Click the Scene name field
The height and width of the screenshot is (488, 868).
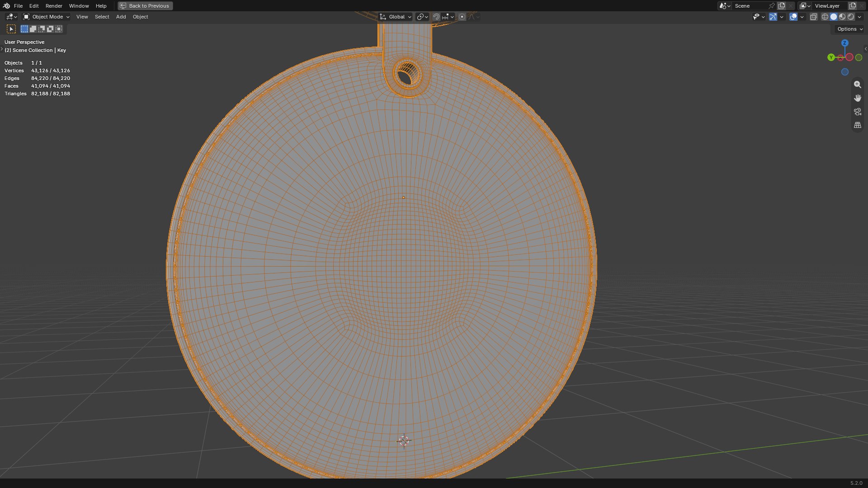pos(750,6)
